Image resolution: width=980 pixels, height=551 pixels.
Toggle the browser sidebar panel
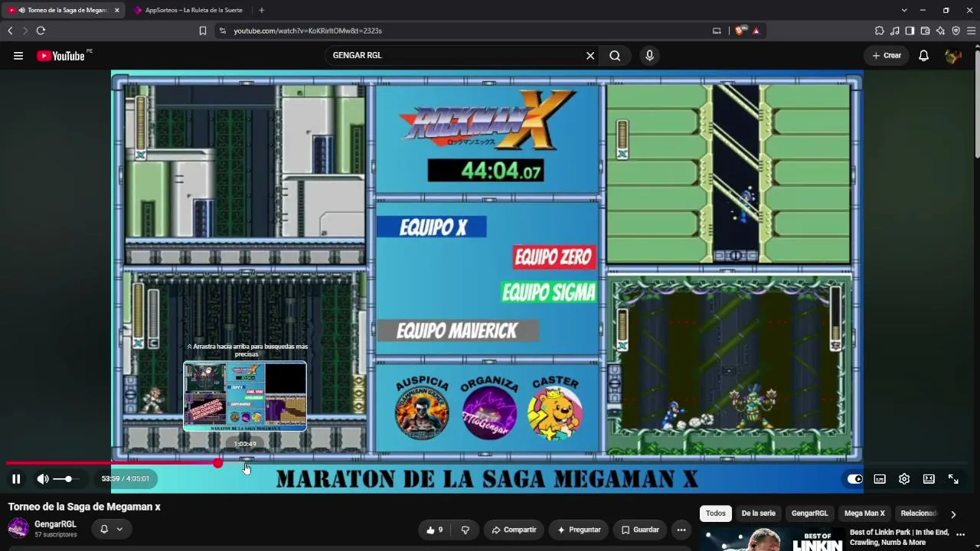[910, 31]
